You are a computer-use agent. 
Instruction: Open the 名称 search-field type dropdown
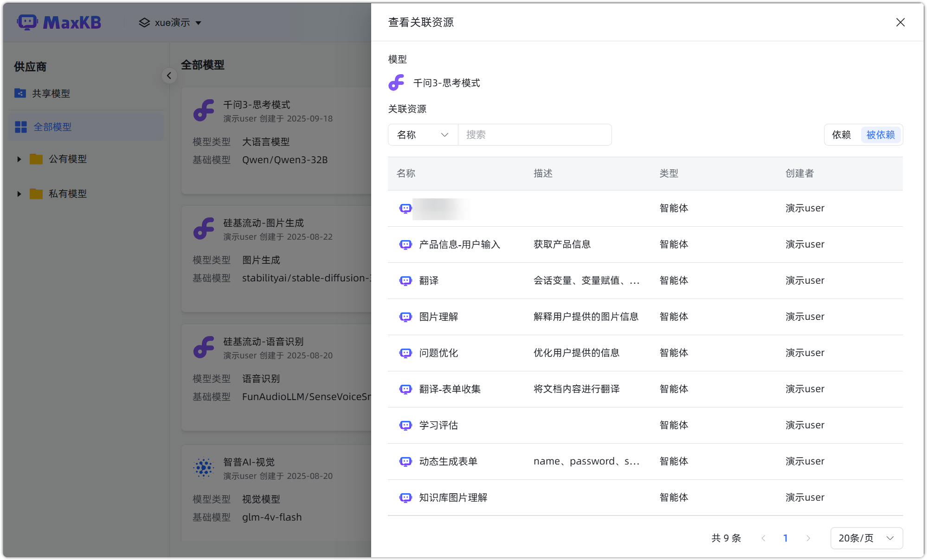(423, 135)
